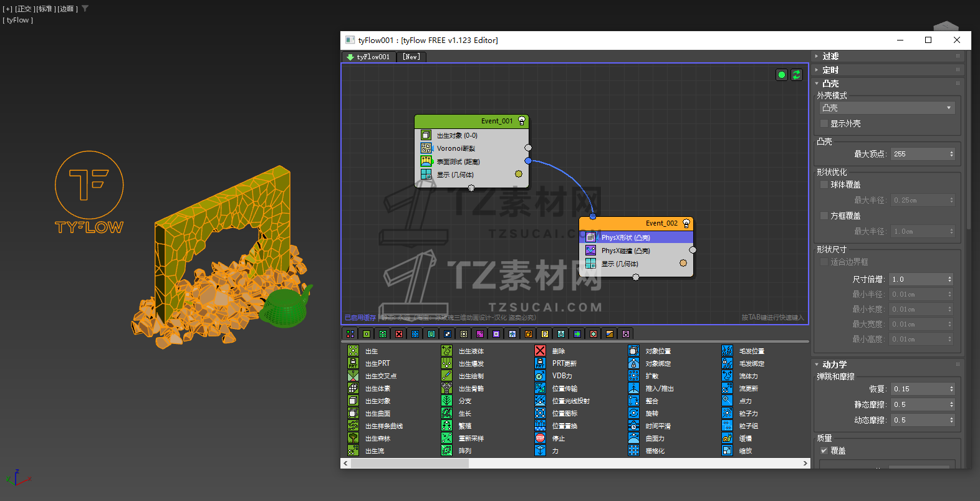Click the green refresh icon in node canvas

tap(797, 75)
